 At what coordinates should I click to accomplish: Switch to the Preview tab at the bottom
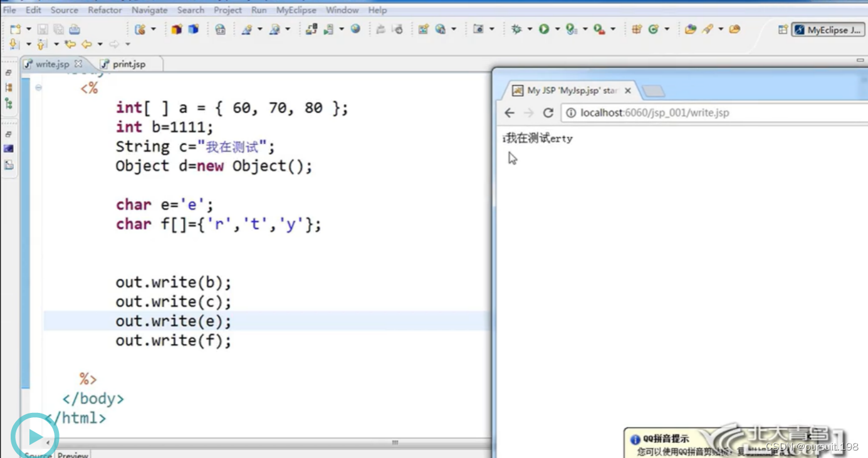72,454
